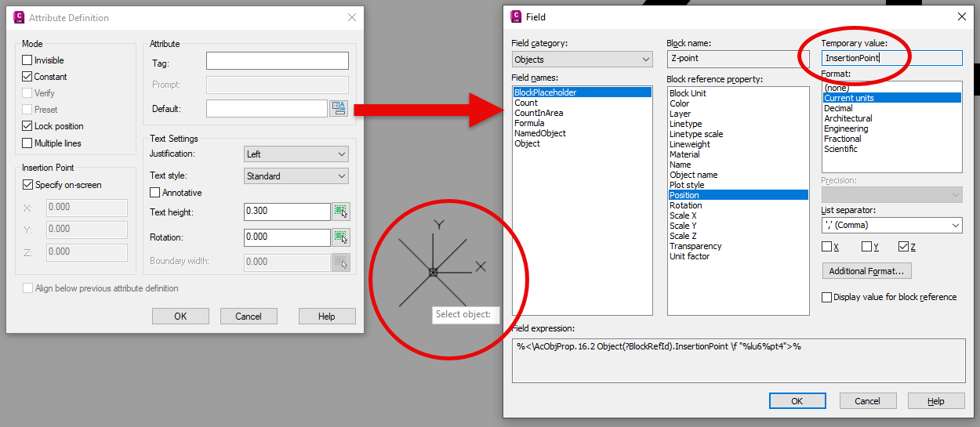Viewport: 980px width, 427px height.
Task: Select Engineering format
Action: tap(846, 128)
